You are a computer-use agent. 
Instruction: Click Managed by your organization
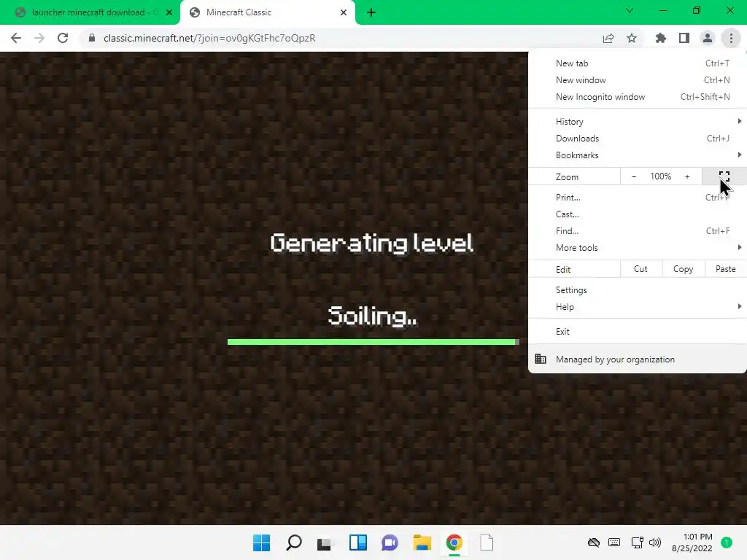click(x=638, y=359)
